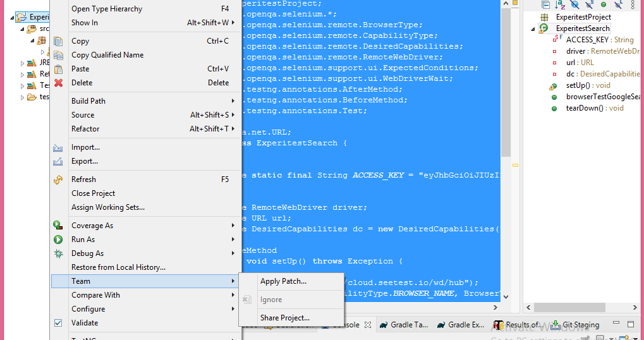Image resolution: width=644 pixels, height=340 pixels.
Task: Click the setUp() method icon
Action: [x=553, y=86]
